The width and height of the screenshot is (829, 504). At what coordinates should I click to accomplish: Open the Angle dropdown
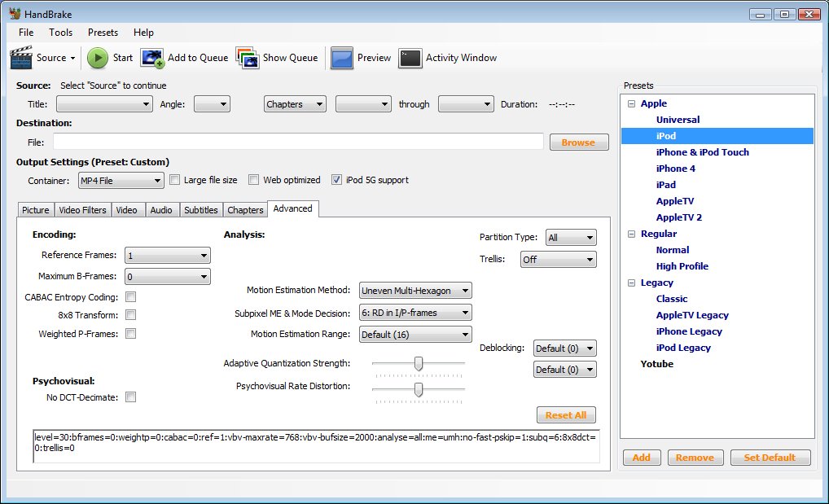coord(212,104)
